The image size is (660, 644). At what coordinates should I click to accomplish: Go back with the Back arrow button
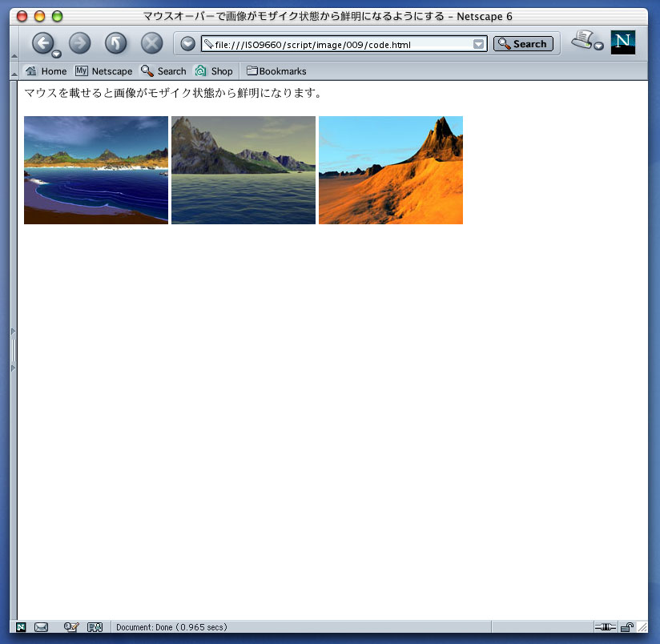pos(42,42)
